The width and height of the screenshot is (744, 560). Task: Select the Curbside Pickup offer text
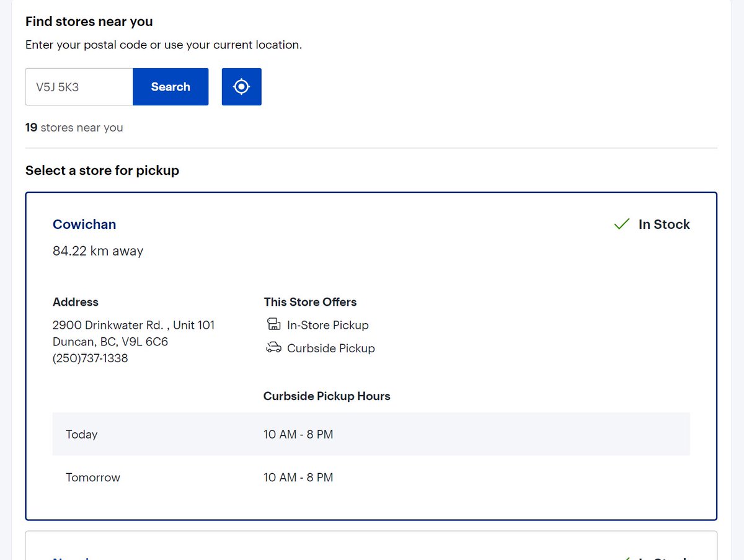[331, 348]
